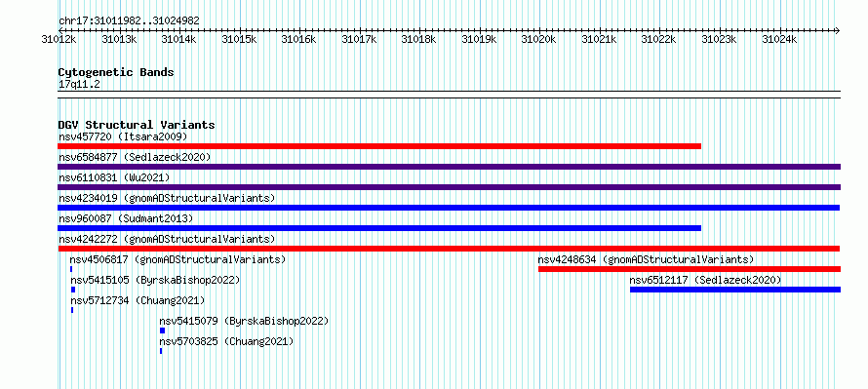The width and height of the screenshot is (868, 389).
Task: Click the 17q11.2 cytogenetic band line
Action: point(449,95)
